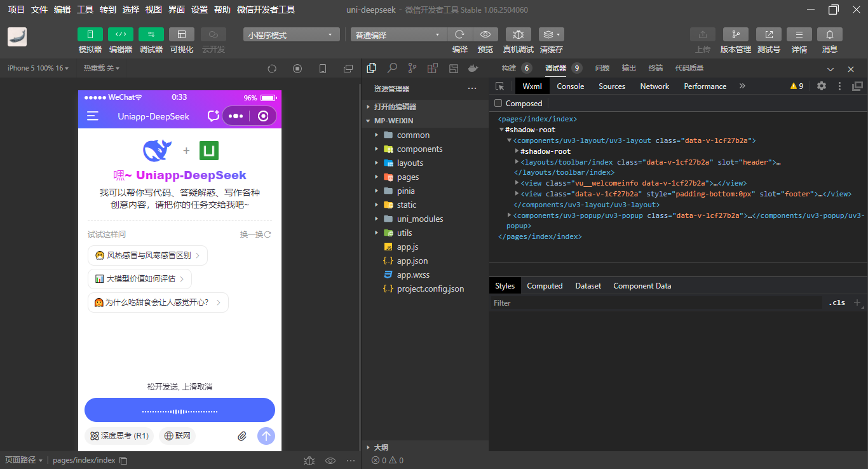
Task: Open the 普通编译 compile mode dropdown
Action: coord(399,35)
